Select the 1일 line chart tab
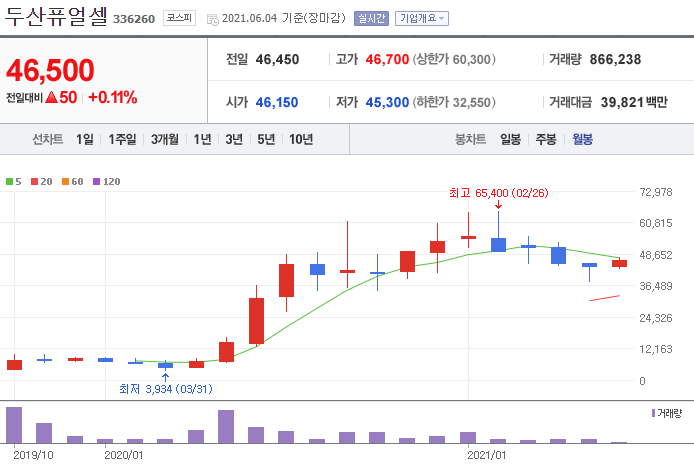The image size is (694, 466). [85, 139]
